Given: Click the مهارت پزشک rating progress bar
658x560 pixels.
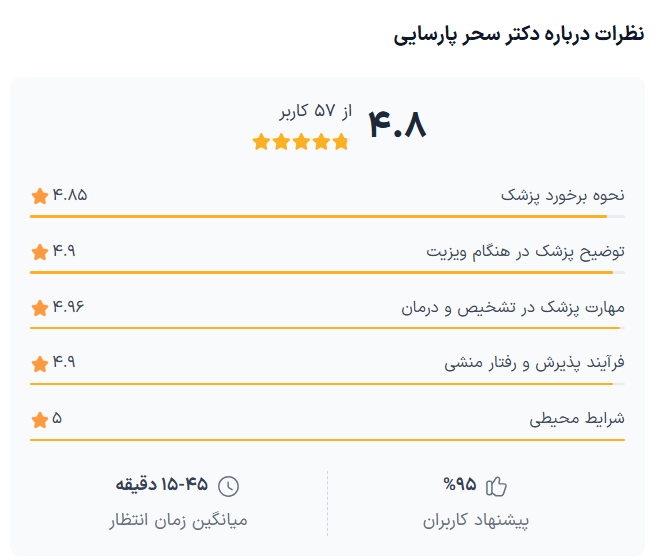Looking at the screenshot, I should point(327,328).
